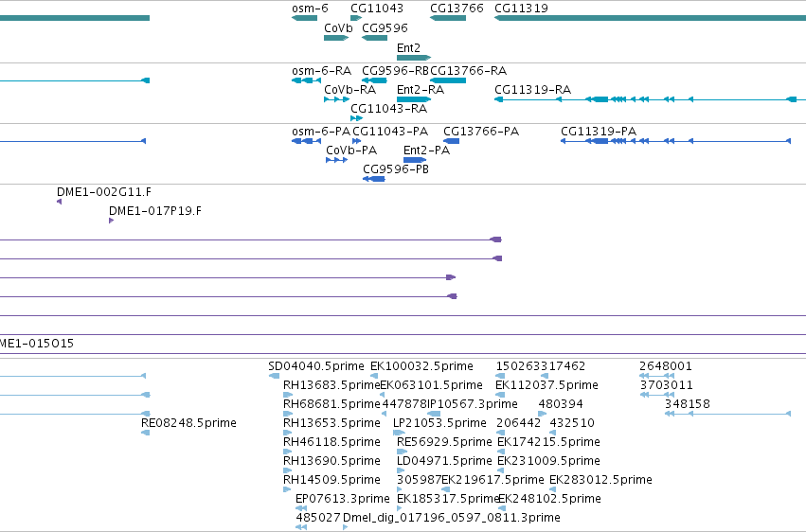Select the Ent2 gene label

click(408, 48)
